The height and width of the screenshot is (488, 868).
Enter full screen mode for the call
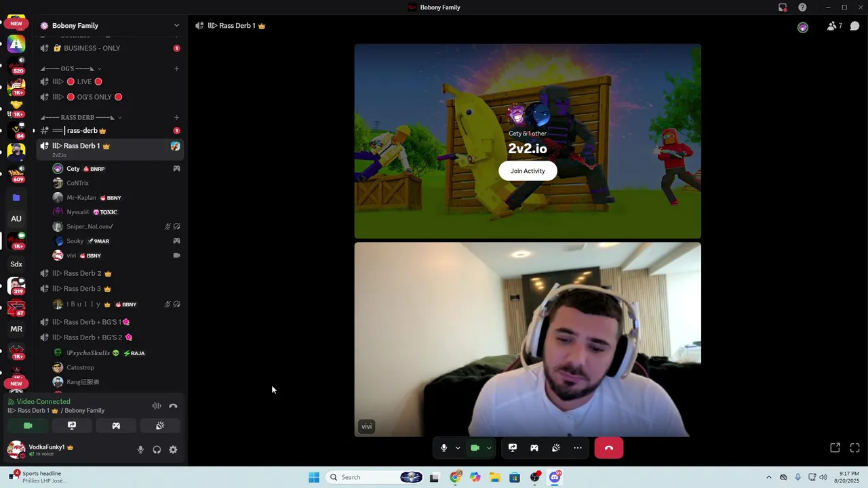855,448
